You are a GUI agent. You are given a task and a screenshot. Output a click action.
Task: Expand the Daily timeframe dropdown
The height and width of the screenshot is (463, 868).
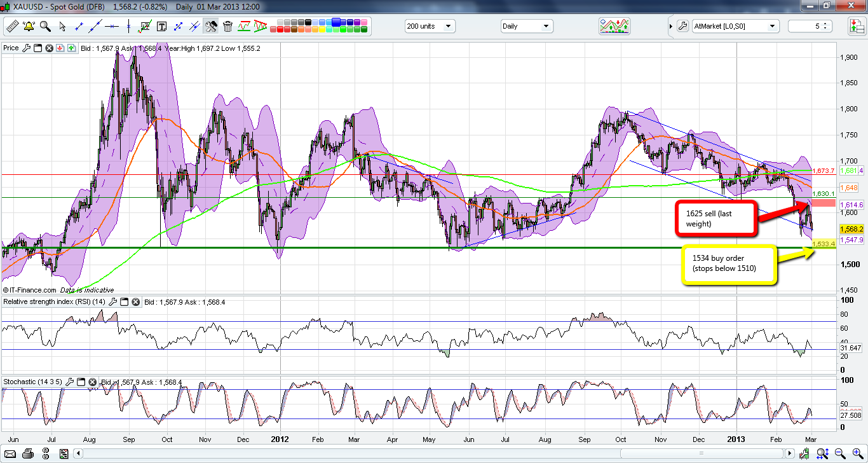[545, 26]
